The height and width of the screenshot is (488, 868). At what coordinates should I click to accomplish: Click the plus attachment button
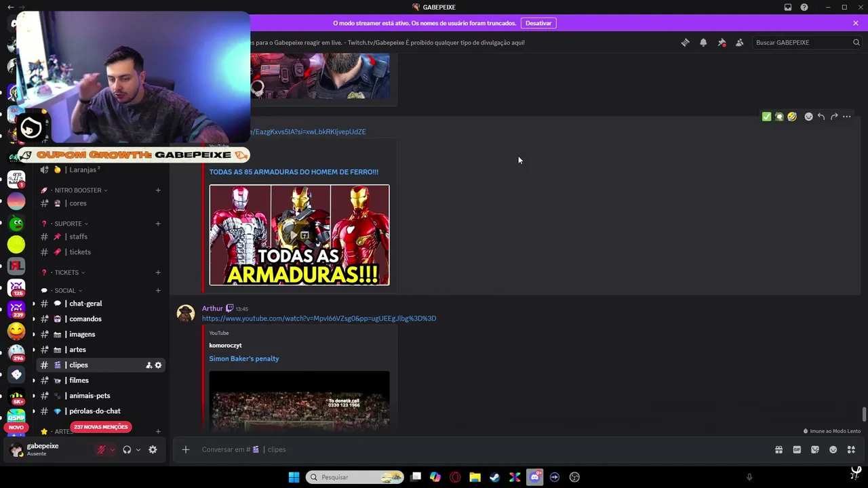[185, 449]
